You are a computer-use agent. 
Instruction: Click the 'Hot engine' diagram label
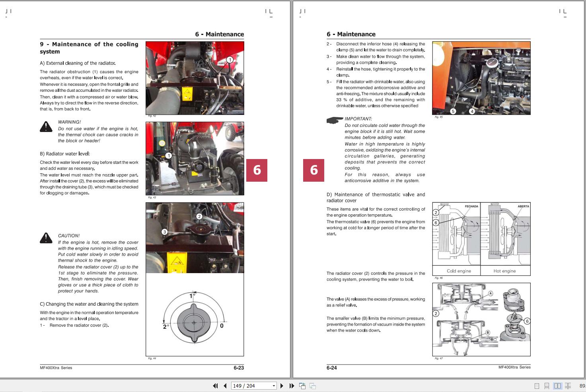click(x=504, y=271)
